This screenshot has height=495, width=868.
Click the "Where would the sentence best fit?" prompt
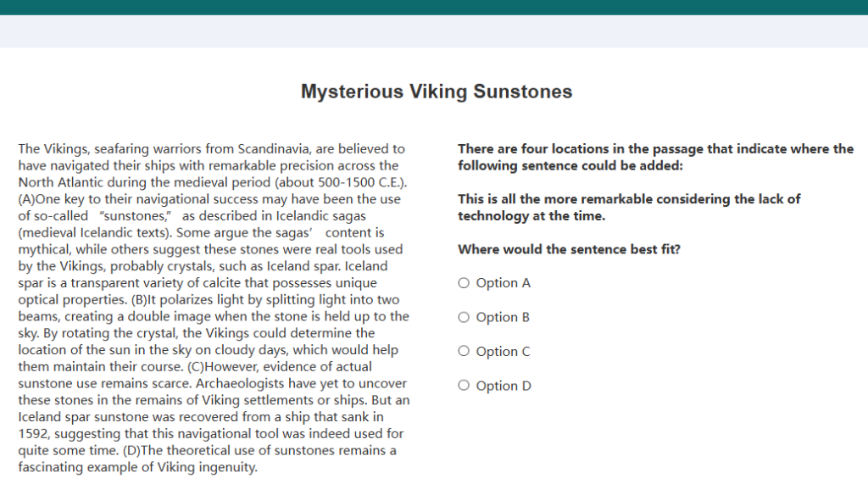(569, 249)
